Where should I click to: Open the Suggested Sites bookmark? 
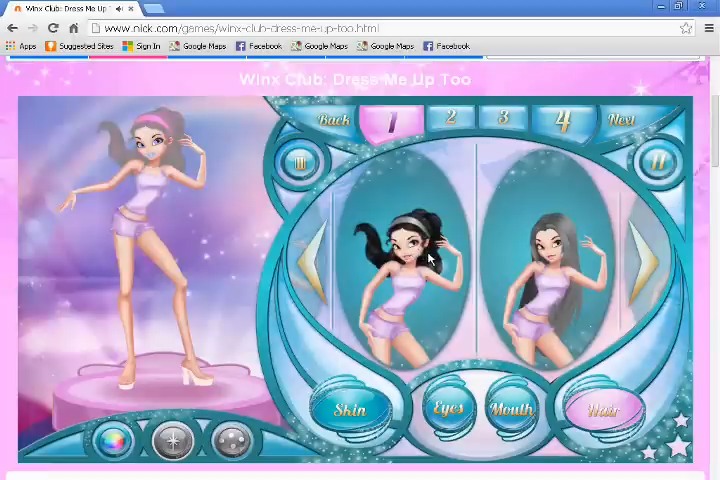79,46
